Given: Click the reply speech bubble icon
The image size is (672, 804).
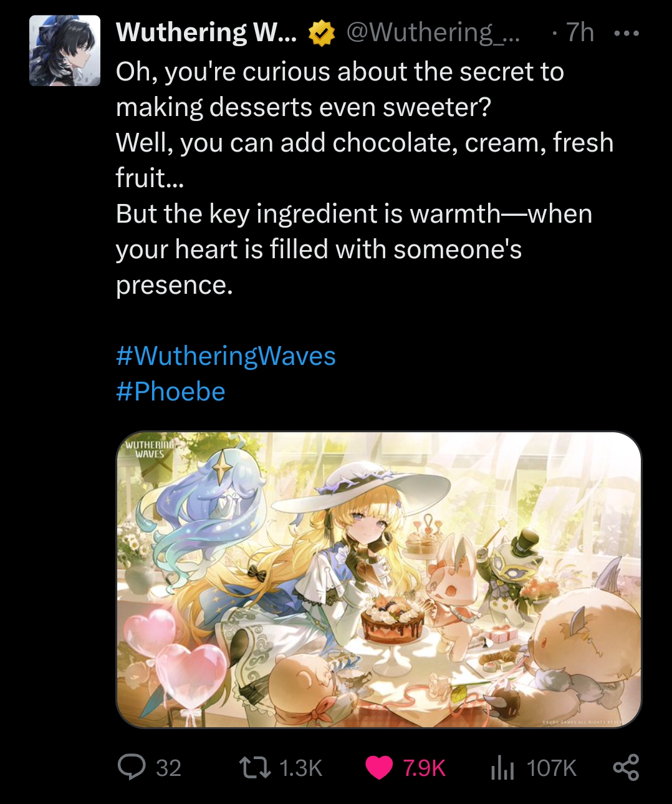Looking at the screenshot, I should (x=132, y=767).
